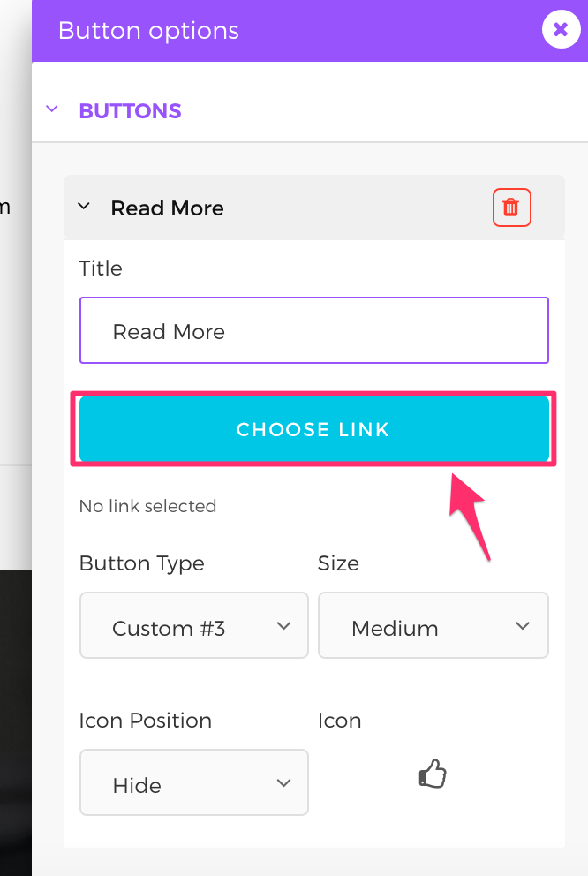Image resolution: width=588 pixels, height=876 pixels.
Task: Click the Title field label
Action: click(x=101, y=268)
